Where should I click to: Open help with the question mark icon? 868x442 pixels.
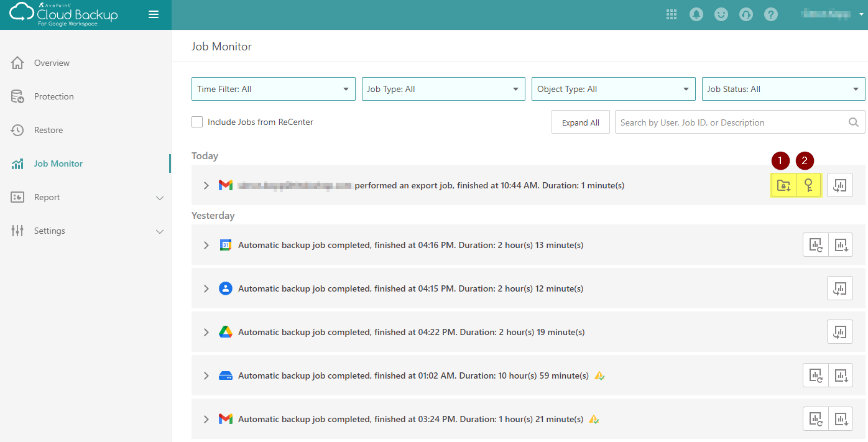(x=771, y=14)
